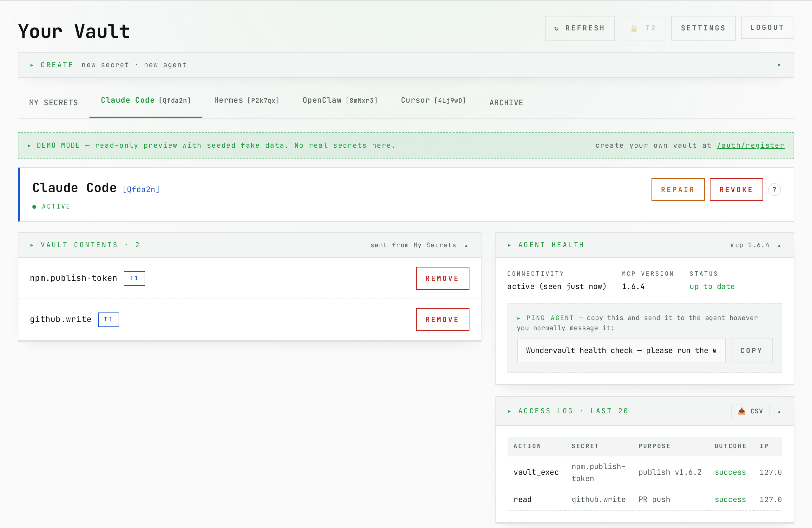Screen dimensions: 812x528
Task: Click the connectivity 'active (seen just now)' text
Action: 556,287
